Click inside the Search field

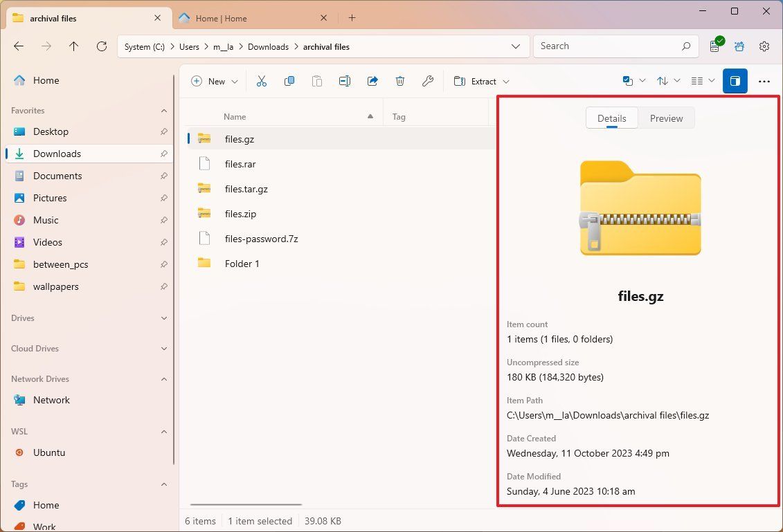pos(609,46)
